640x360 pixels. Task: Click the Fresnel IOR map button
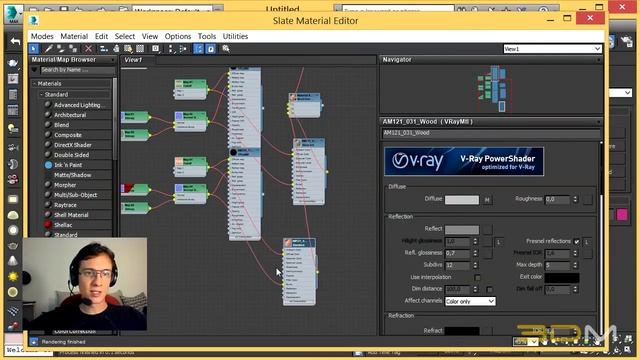(x=587, y=253)
